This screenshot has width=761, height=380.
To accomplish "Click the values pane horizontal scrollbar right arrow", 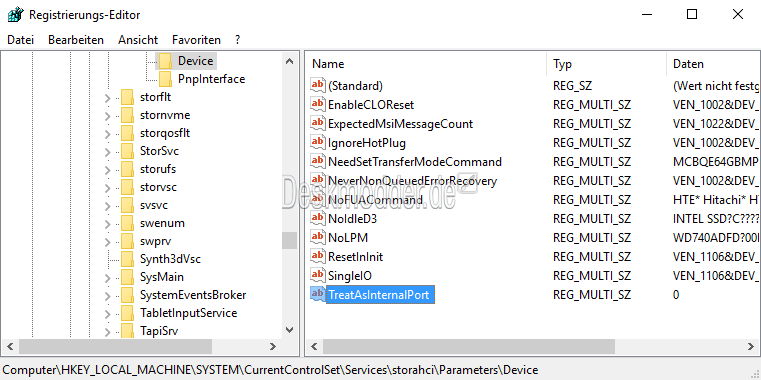I will [x=751, y=347].
